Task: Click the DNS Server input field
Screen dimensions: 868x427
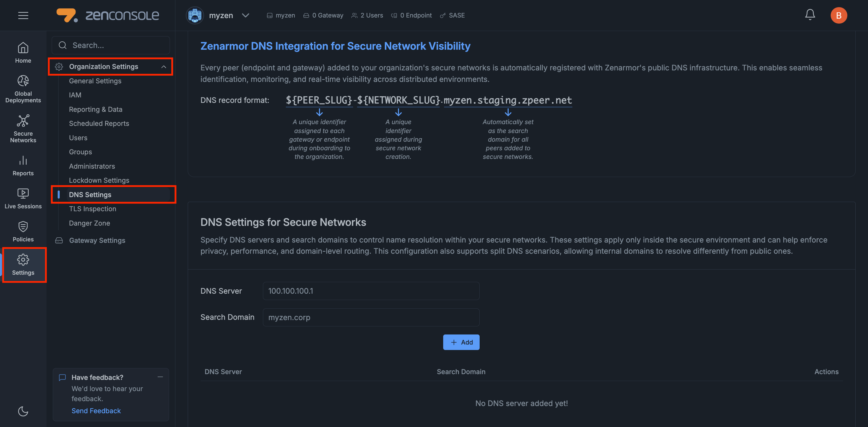Action: tap(371, 291)
